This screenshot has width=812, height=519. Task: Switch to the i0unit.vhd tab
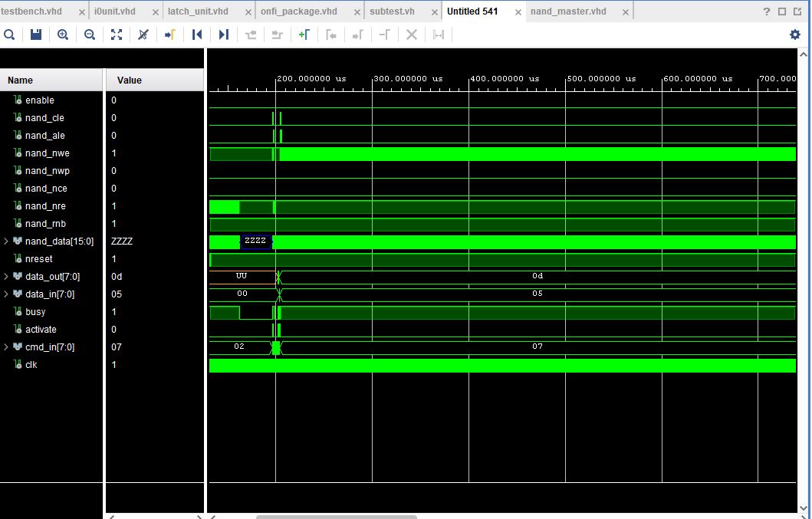coord(114,11)
